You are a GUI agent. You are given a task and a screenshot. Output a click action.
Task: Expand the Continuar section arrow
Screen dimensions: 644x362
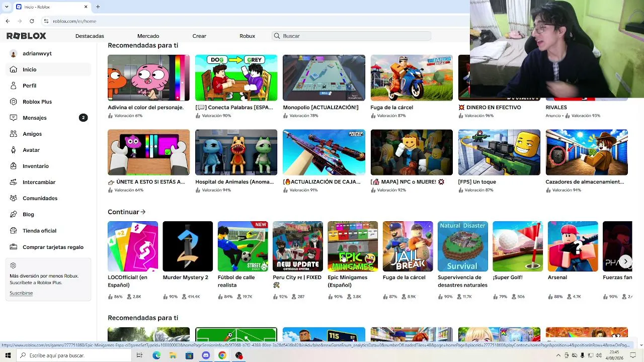click(x=143, y=212)
